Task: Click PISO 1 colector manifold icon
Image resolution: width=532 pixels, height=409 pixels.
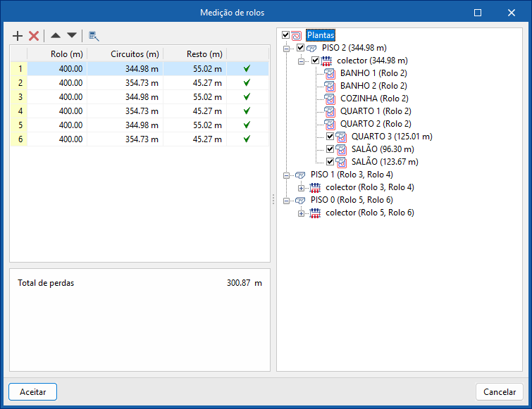Action: 315,188
